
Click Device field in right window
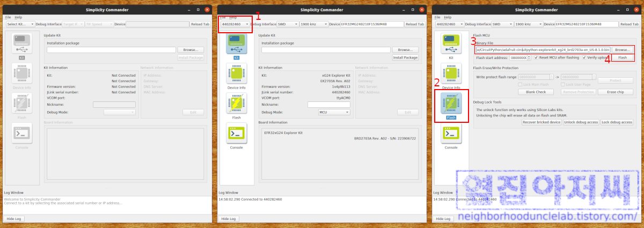click(586, 24)
